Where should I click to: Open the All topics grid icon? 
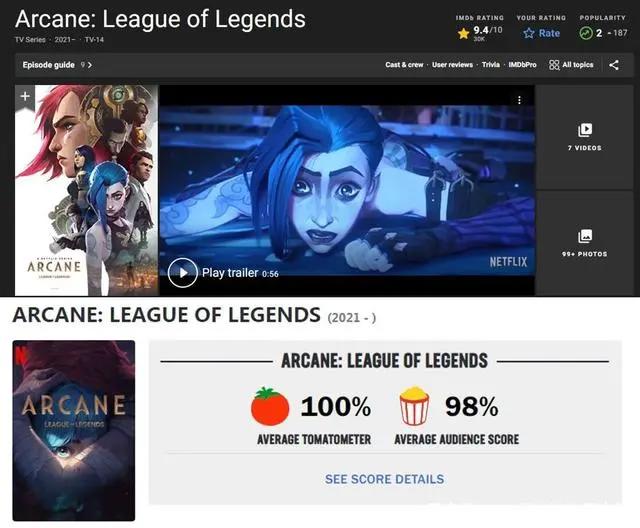(x=554, y=65)
